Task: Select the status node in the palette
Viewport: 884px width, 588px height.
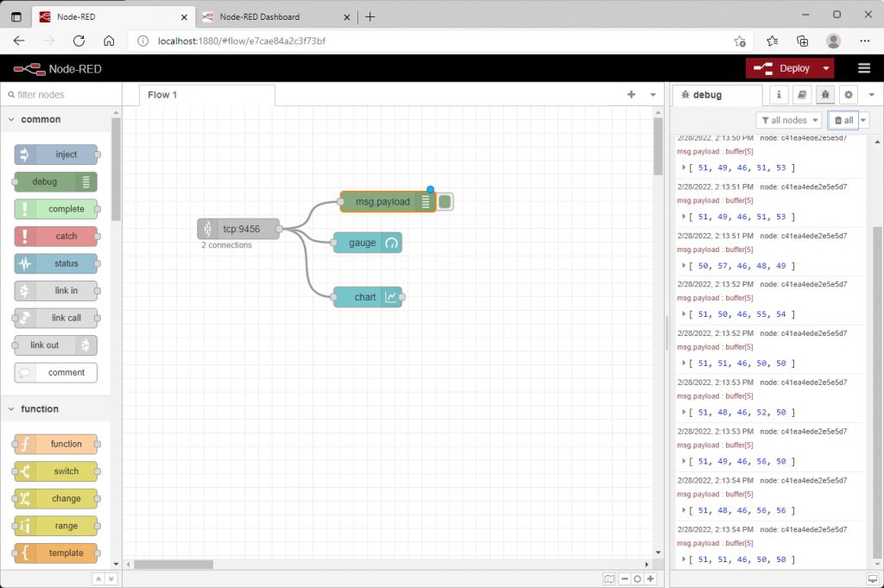Action: [x=56, y=263]
